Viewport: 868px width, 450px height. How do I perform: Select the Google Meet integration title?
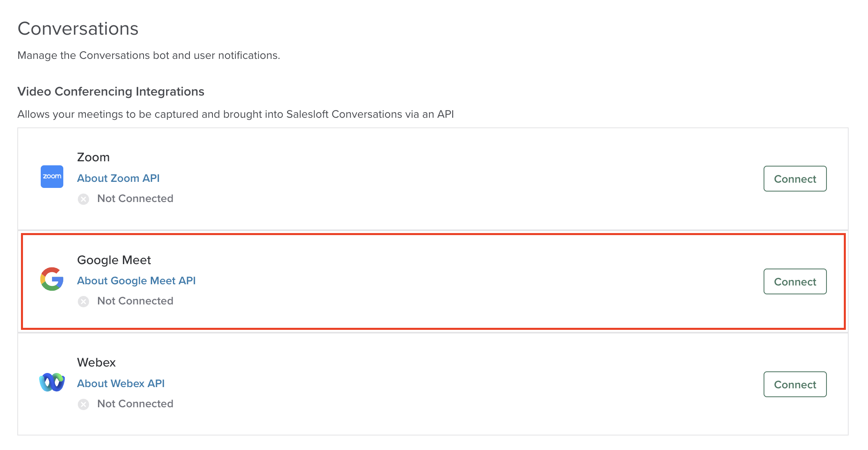tap(114, 260)
